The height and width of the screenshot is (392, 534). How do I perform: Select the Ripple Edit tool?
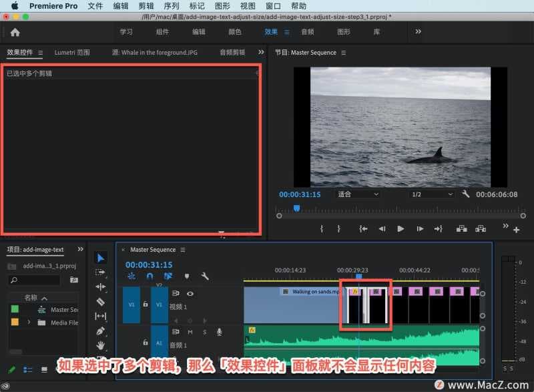[101, 287]
